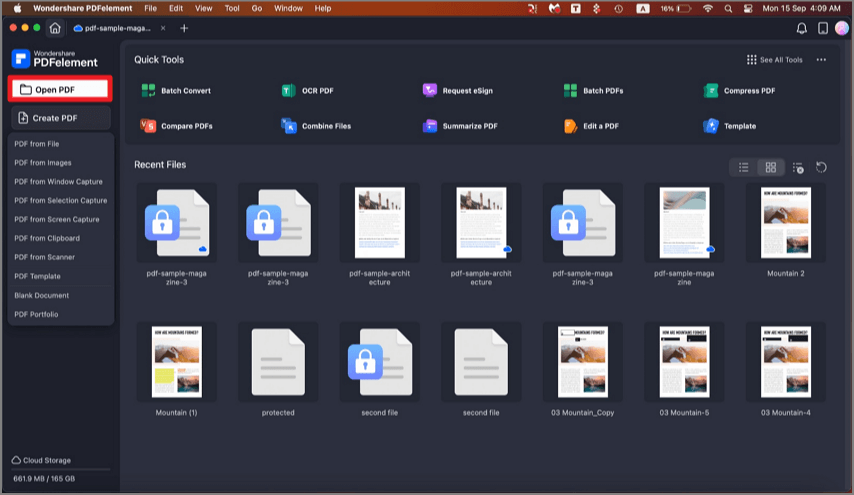854x495 pixels.
Task: Open the Help menu
Action: (x=323, y=8)
